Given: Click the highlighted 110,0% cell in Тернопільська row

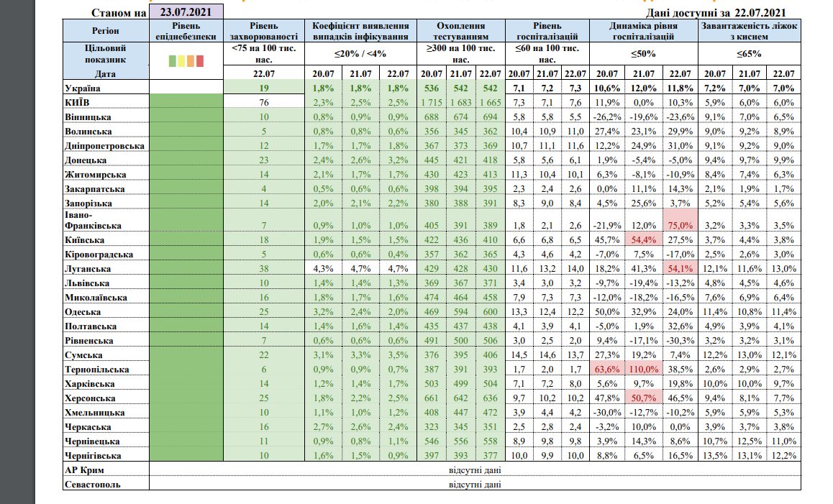Looking at the screenshot, I should pos(644,369).
